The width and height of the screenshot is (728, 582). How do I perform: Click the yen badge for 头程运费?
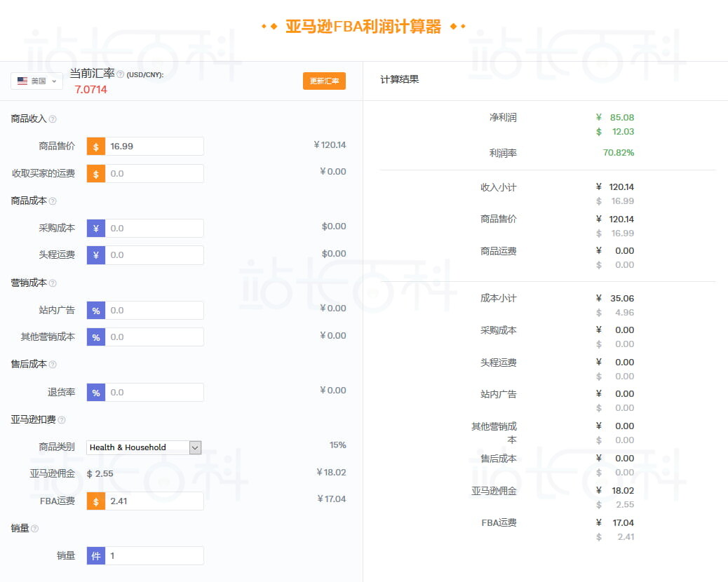pos(96,255)
